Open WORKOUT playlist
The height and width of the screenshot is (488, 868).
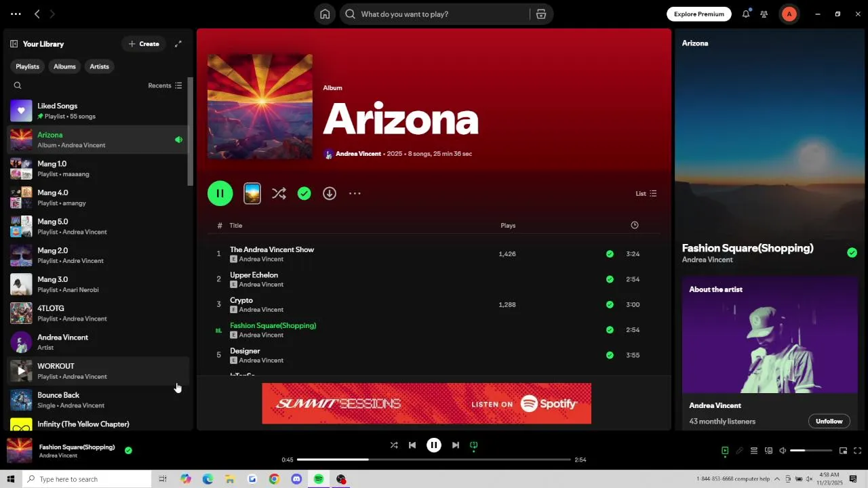tap(98, 371)
